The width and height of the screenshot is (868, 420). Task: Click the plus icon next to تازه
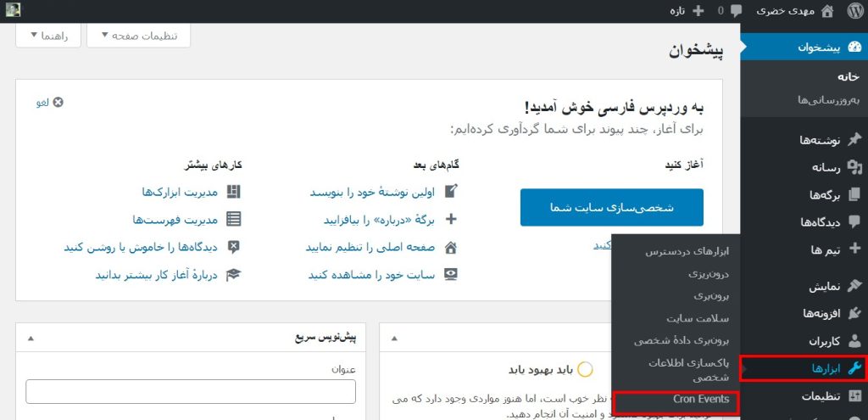(698, 10)
